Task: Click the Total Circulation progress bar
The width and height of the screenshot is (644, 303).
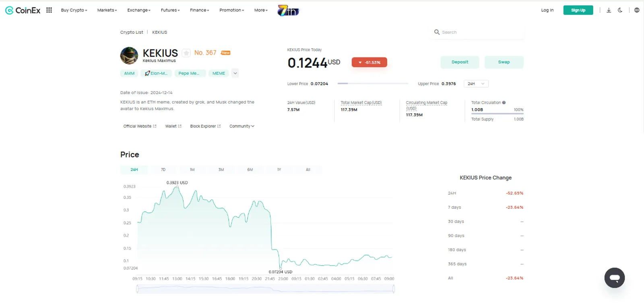Action: click(497, 114)
